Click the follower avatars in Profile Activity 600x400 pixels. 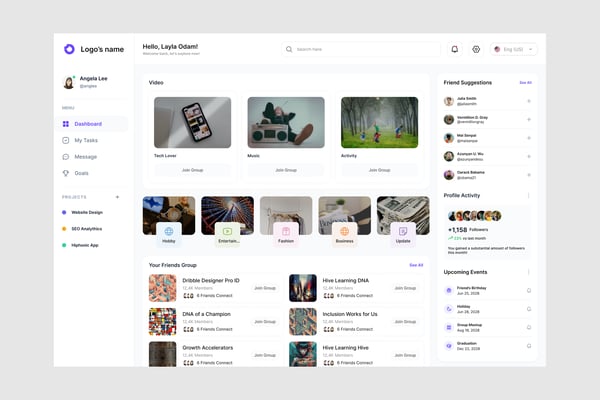474,216
